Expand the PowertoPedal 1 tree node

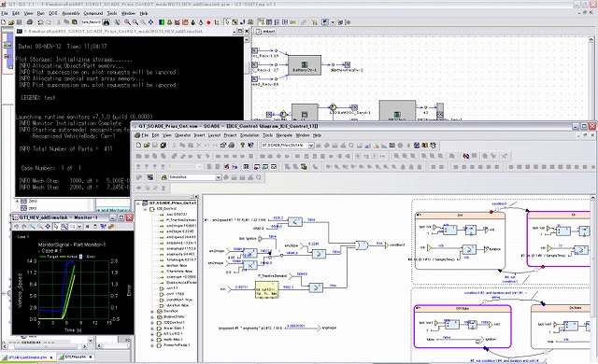(152, 345)
